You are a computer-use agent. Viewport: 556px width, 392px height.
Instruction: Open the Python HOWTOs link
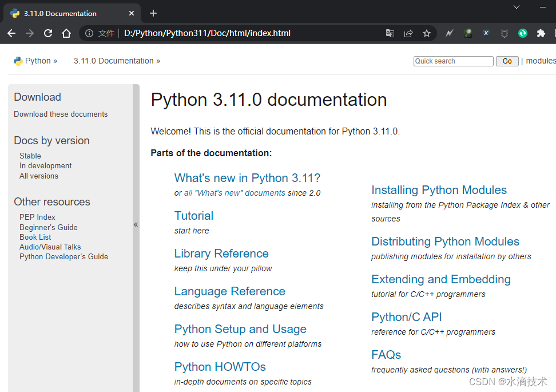(x=220, y=366)
